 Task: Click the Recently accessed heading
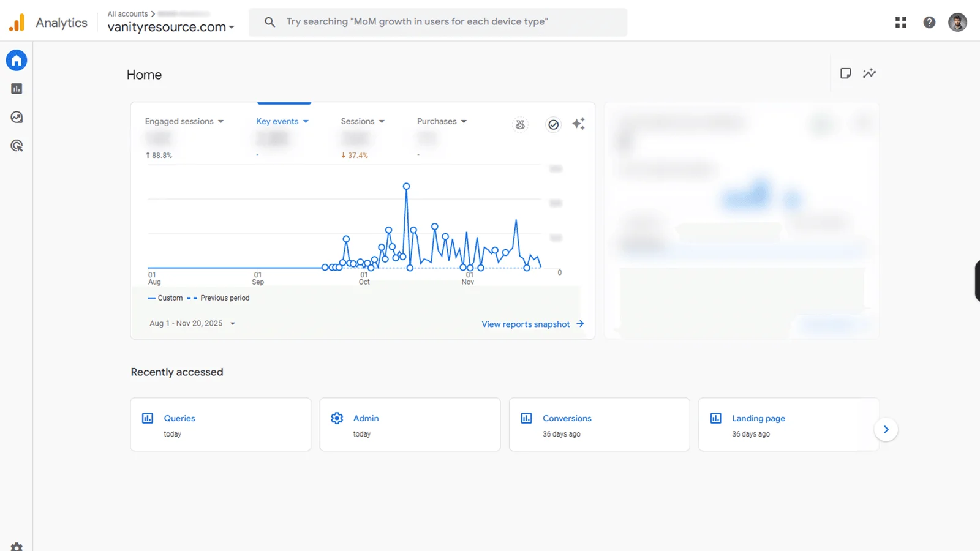click(x=177, y=372)
